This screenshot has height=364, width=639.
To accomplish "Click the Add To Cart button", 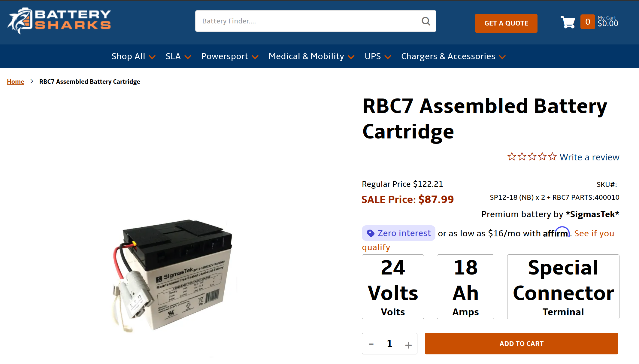I will tap(521, 344).
